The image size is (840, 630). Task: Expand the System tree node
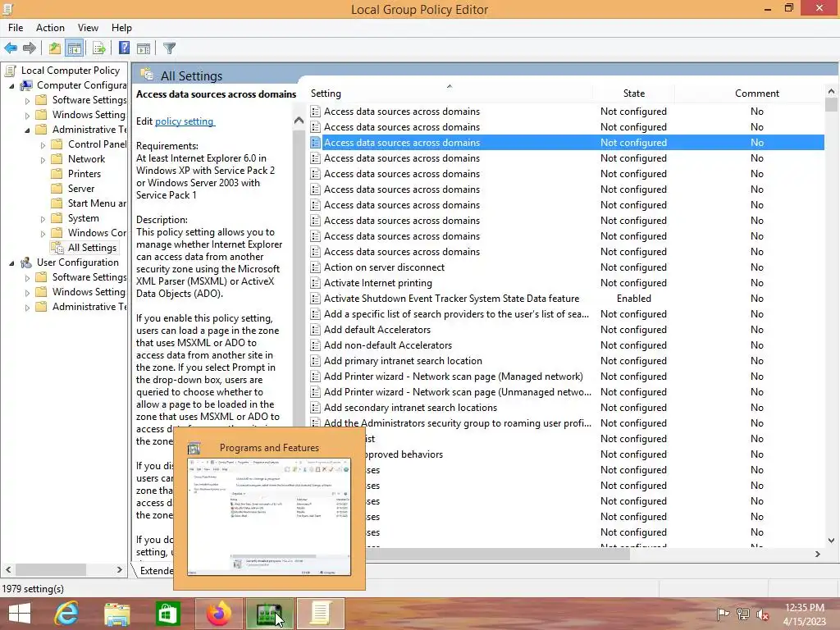[43, 218]
